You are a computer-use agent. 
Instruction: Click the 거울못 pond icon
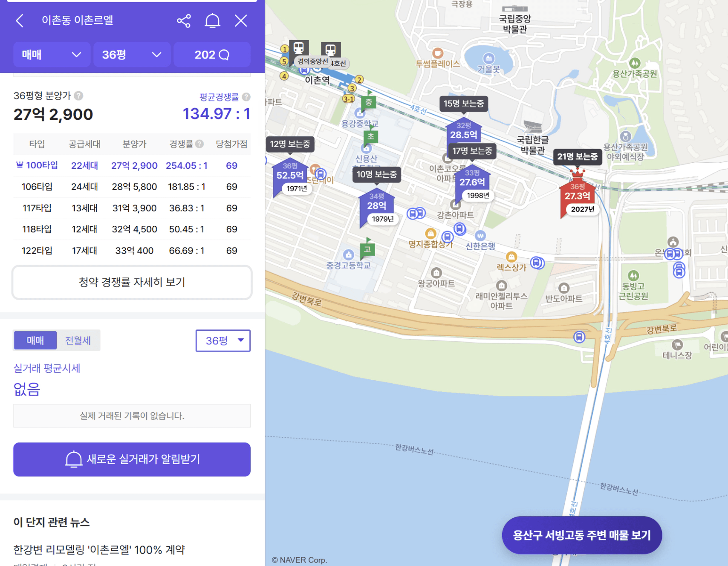click(488, 58)
